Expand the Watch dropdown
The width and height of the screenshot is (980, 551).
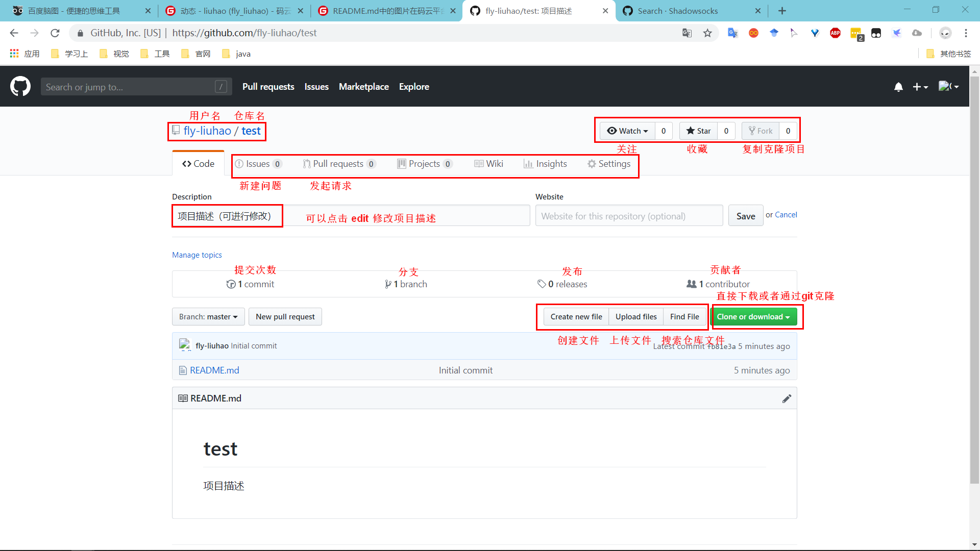tap(627, 131)
